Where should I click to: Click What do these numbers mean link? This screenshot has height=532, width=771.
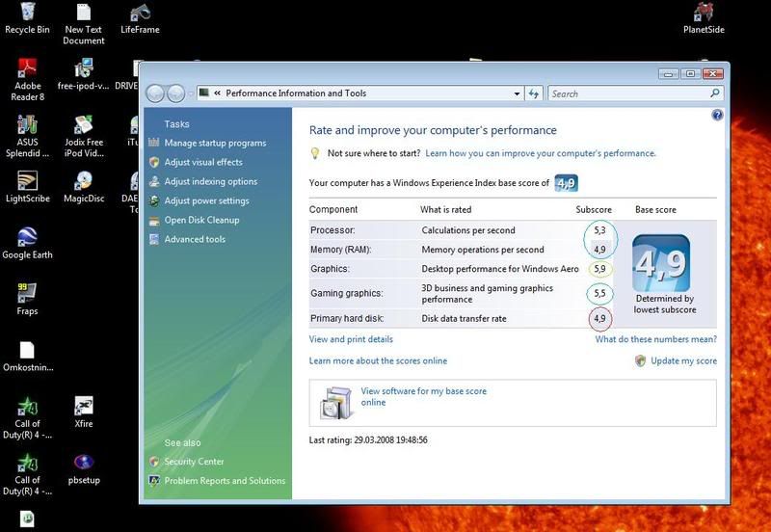point(656,339)
